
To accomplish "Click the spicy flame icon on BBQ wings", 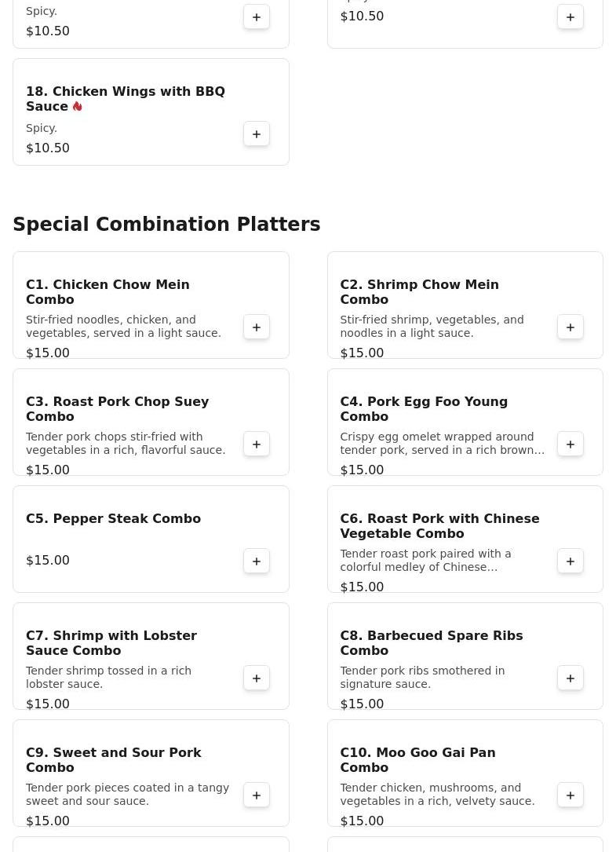I will (x=78, y=106).
